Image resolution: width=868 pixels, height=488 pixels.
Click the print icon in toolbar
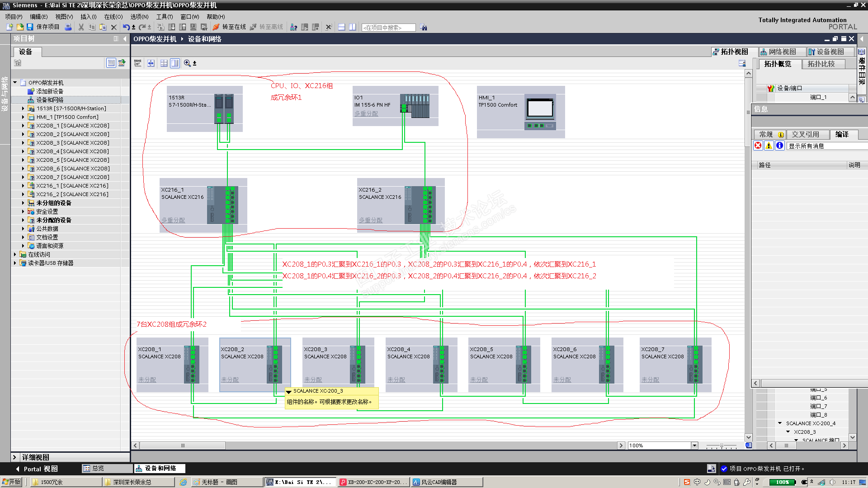68,27
